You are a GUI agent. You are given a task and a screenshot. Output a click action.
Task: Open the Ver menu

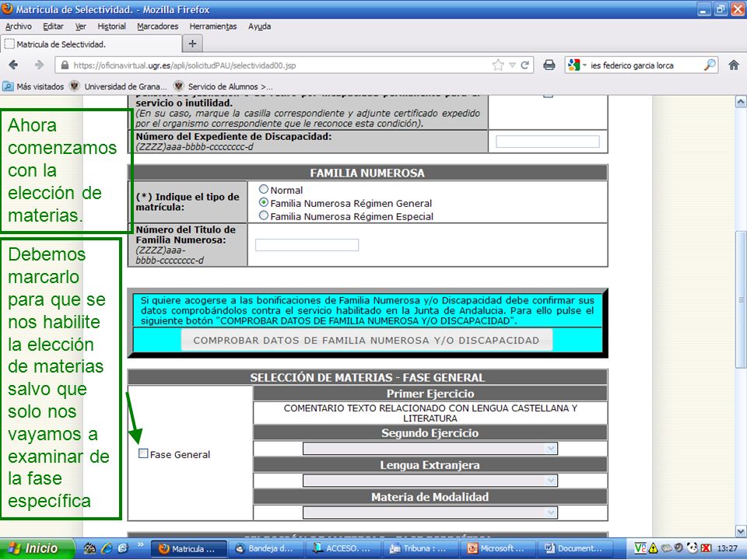pyautogui.click(x=80, y=26)
